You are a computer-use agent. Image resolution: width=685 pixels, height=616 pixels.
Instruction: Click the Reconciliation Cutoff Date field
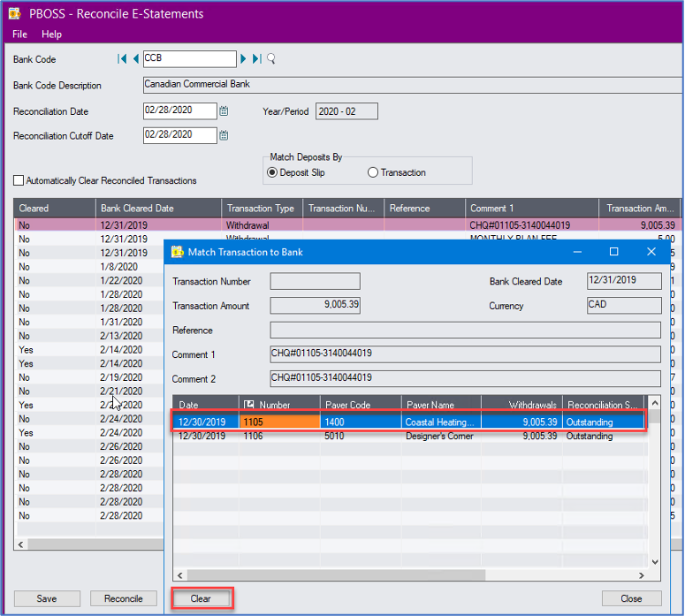(180, 135)
